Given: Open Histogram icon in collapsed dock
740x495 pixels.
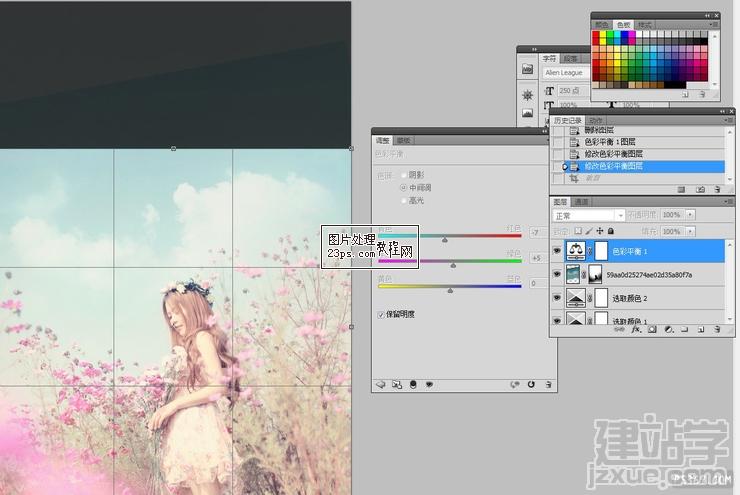Looking at the screenshot, I should click(x=528, y=113).
